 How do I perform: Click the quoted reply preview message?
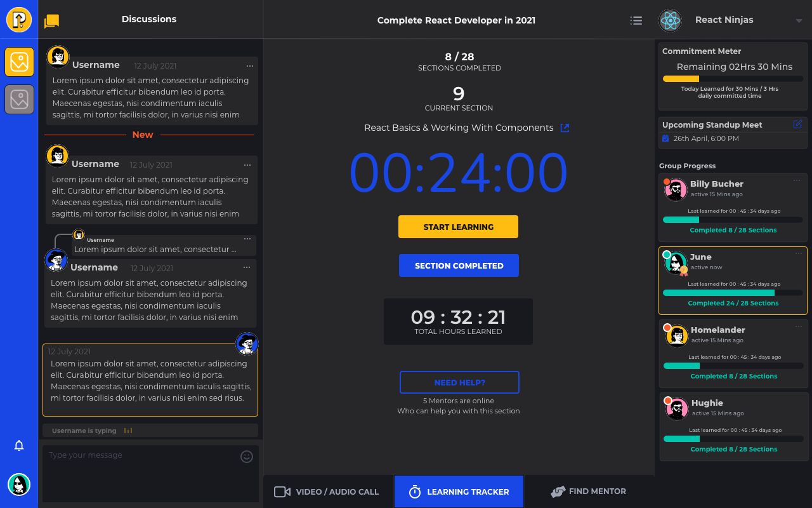coord(164,245)
